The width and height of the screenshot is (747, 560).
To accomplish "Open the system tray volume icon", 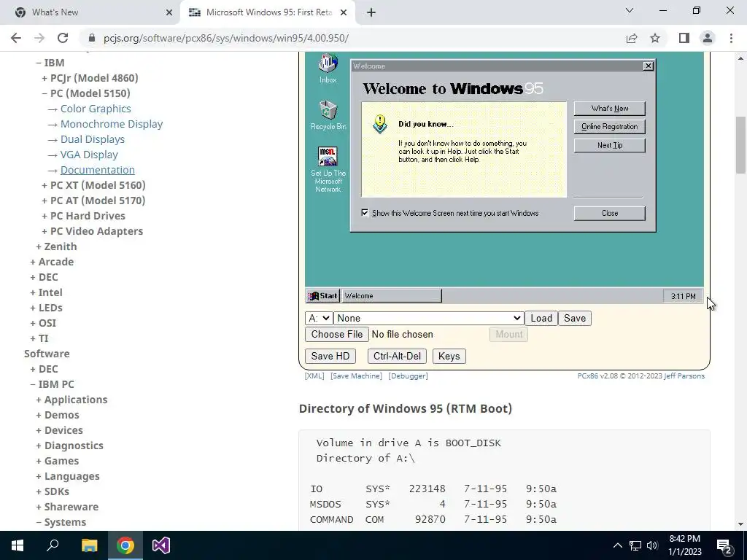I will 653,545.
